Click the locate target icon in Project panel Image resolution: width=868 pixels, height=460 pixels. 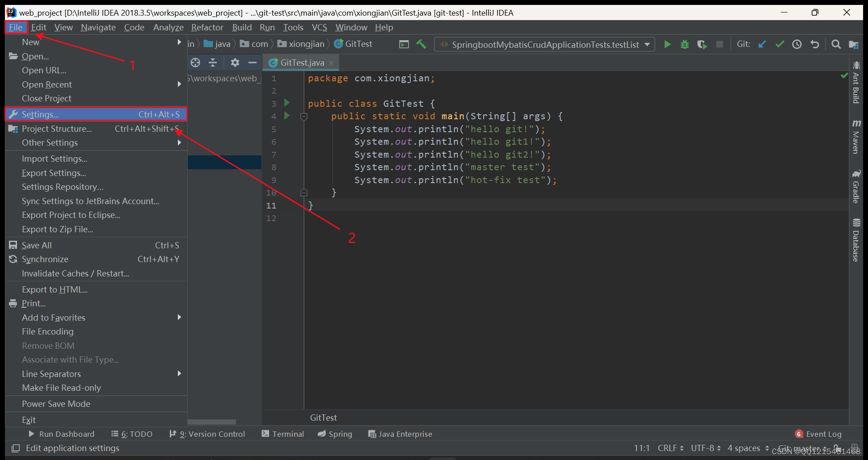click(195, 63)
